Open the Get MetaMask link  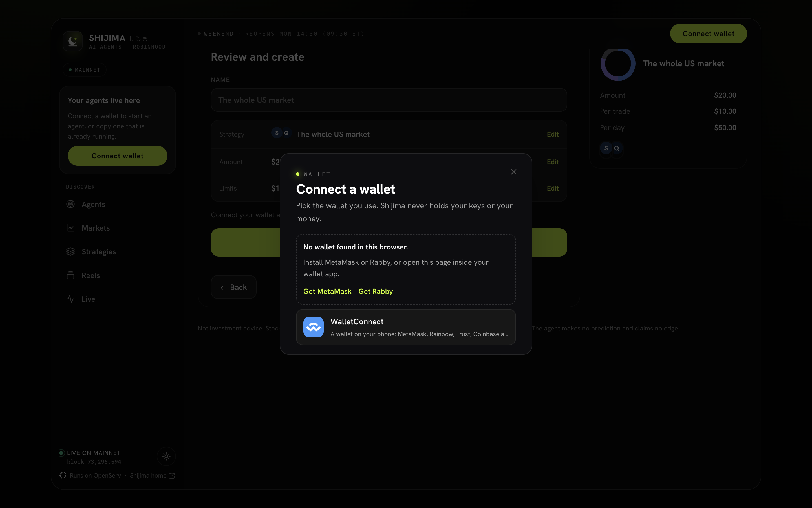click(327, 291)
